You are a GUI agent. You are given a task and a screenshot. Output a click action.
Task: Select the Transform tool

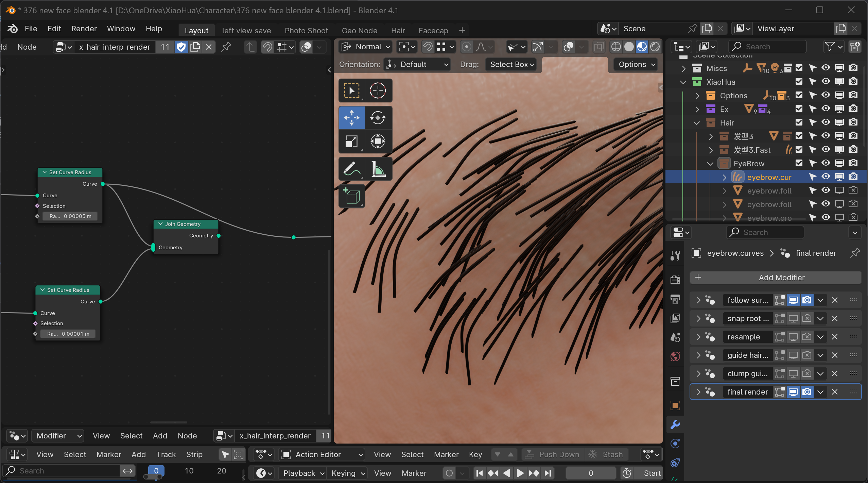pos(378,141)
